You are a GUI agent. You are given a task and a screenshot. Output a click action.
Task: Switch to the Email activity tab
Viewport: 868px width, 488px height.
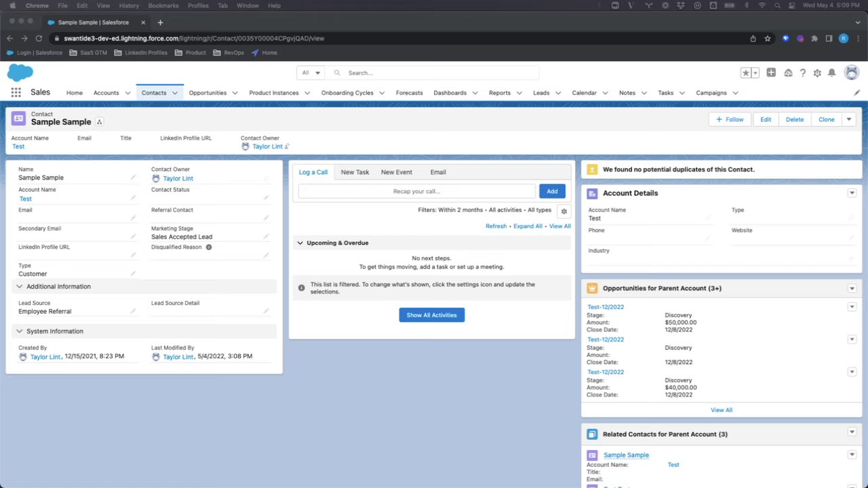438,172
